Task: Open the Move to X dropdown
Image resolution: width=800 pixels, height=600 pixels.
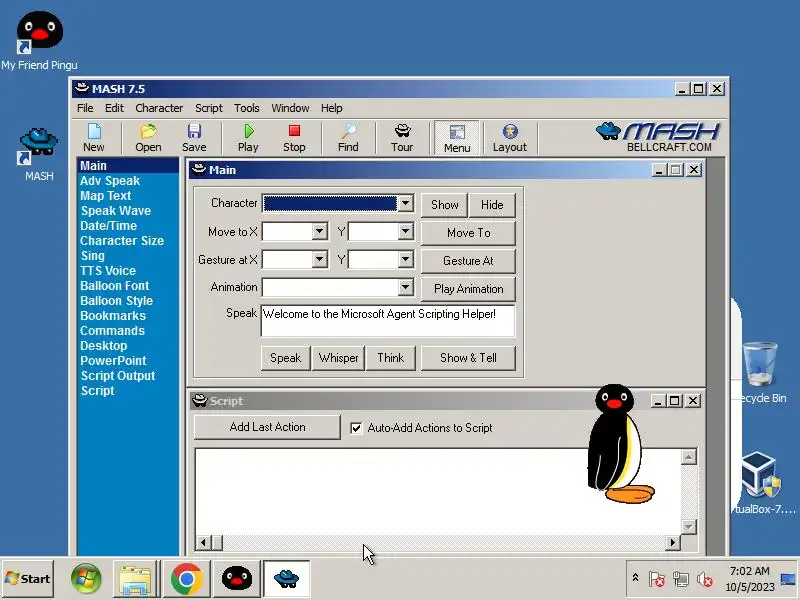Action: pyautogui.click(x=319, y=231)
